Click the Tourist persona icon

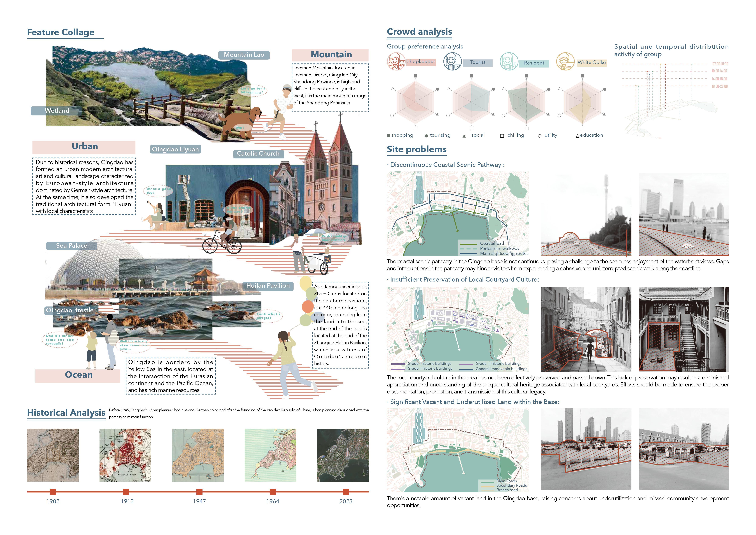point(452,61)
